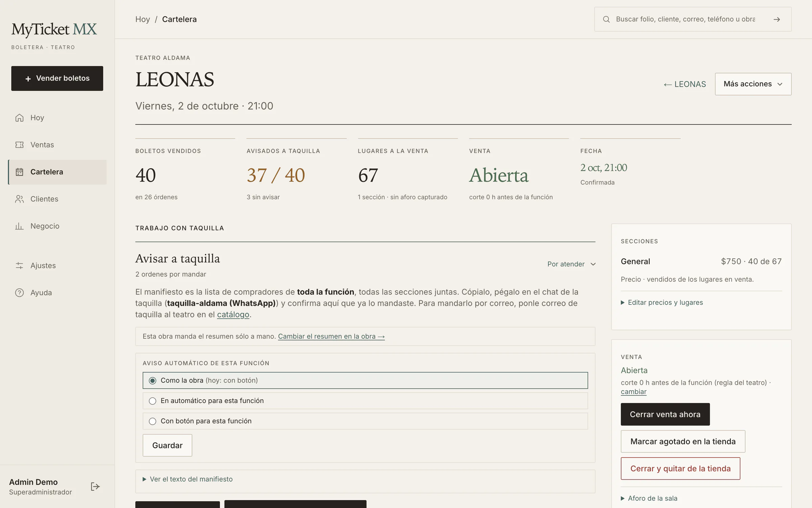
Task: Expand 'Editar precios y lugares'
Action: click(x=662, y=302)
